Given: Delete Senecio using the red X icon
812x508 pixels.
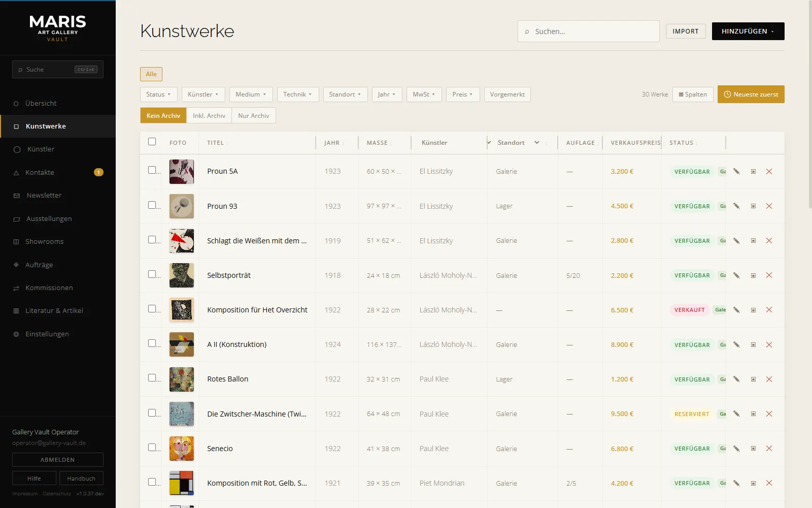Looking at the screenshot, I should click(769, 449).
